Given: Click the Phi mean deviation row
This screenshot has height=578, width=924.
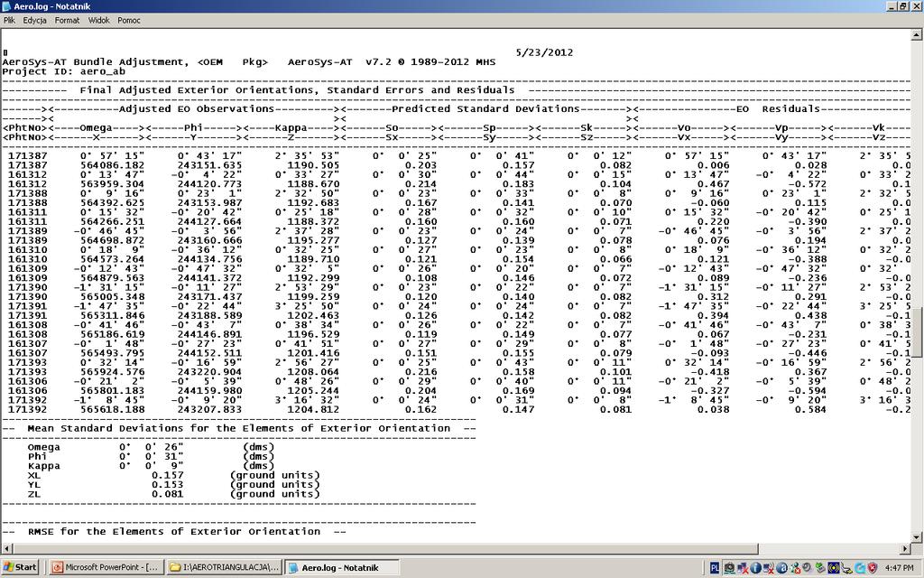Looking at the screenshot, I should [x=151, y=456].
